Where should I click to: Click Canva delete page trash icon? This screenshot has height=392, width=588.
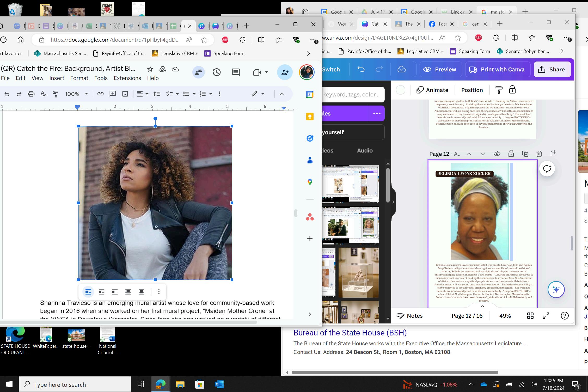coord(539,154)
